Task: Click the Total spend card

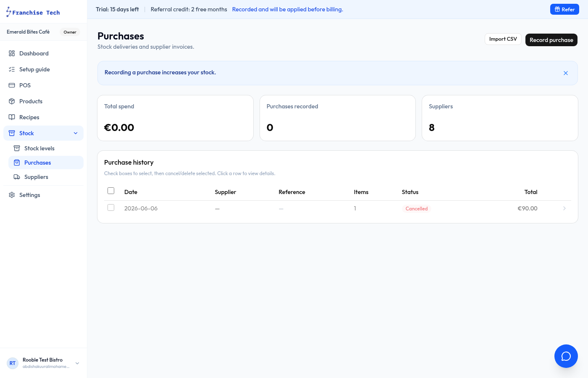Action: point(175,118)
